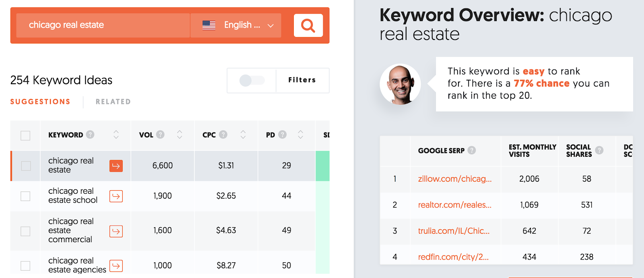Toggle the switch beside Filters

pos(252,81)
